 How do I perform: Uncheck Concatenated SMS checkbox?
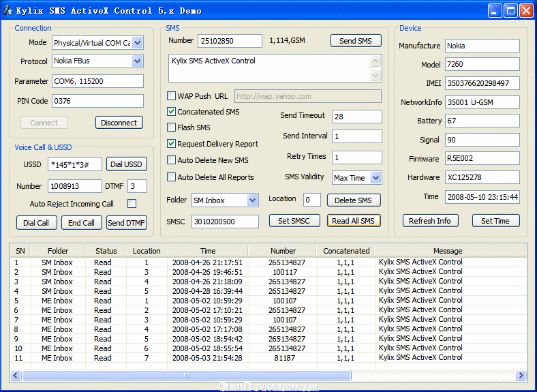[171, 112]
